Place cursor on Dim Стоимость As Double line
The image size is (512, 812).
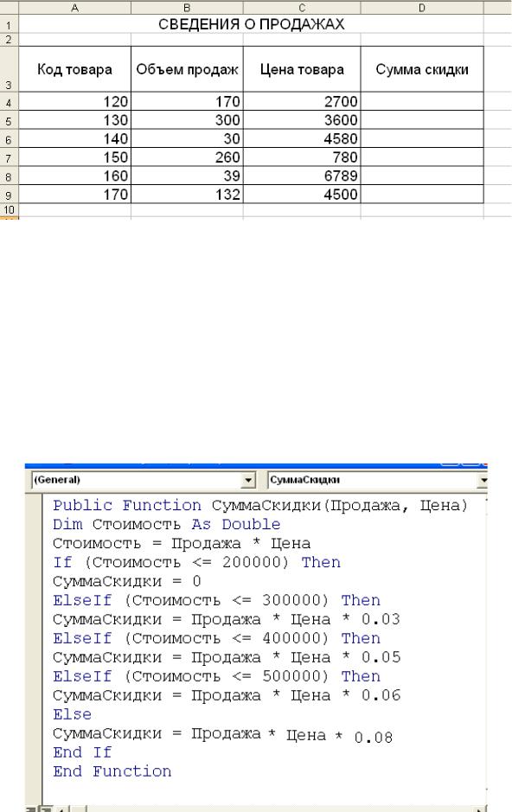tap(166, 525)
